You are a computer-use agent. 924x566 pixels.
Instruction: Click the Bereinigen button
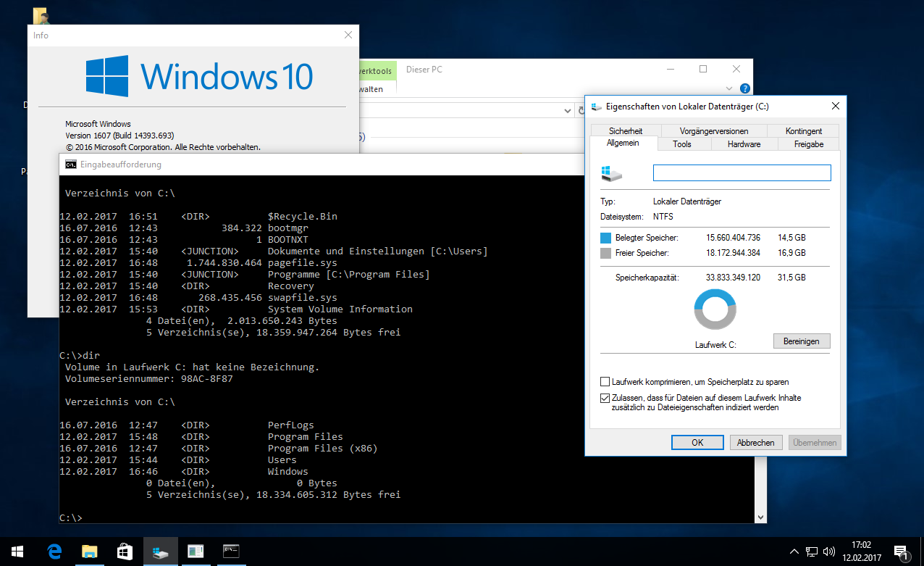[802, 341]
